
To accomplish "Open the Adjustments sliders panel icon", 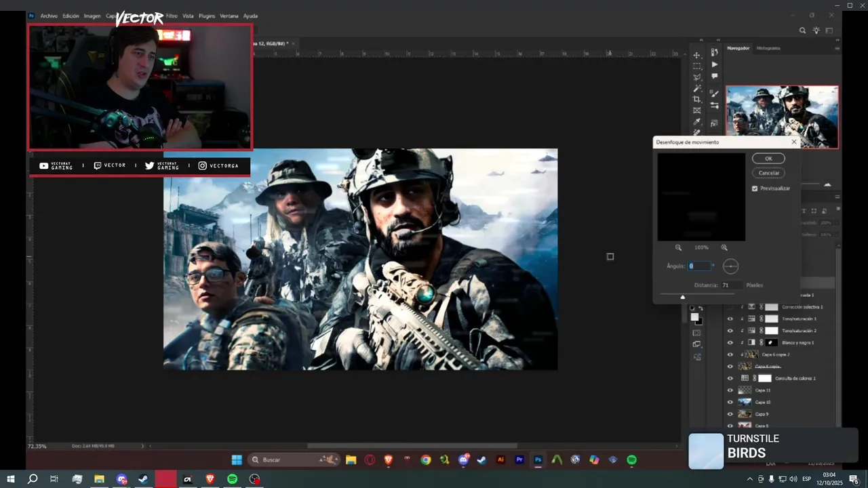I will click(x=714, y=106).
